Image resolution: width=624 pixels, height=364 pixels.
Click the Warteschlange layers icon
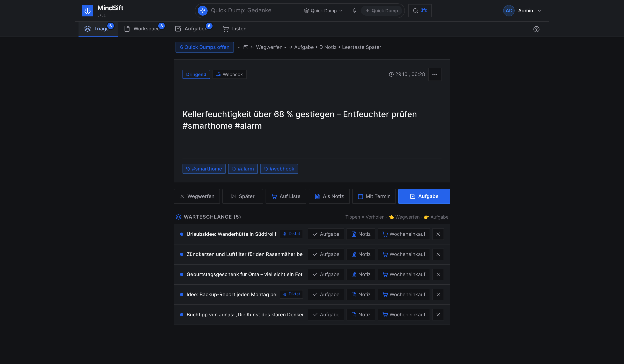point(178,217)
